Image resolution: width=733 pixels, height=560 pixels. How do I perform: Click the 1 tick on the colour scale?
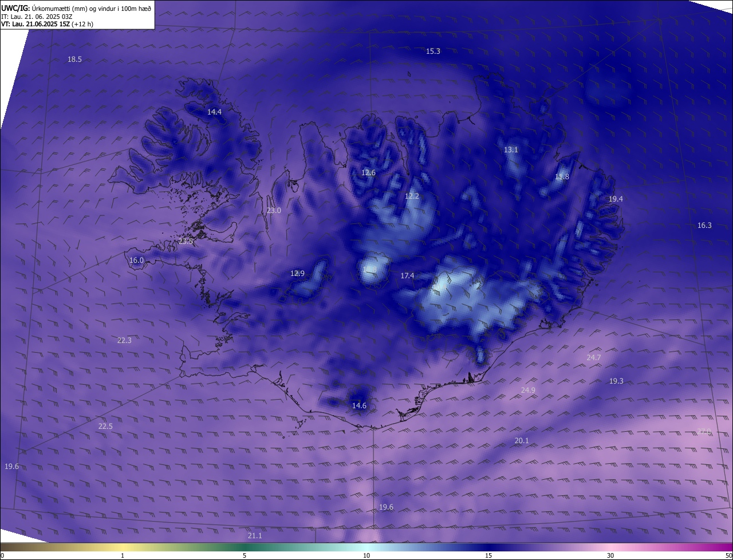coord(123,555)
